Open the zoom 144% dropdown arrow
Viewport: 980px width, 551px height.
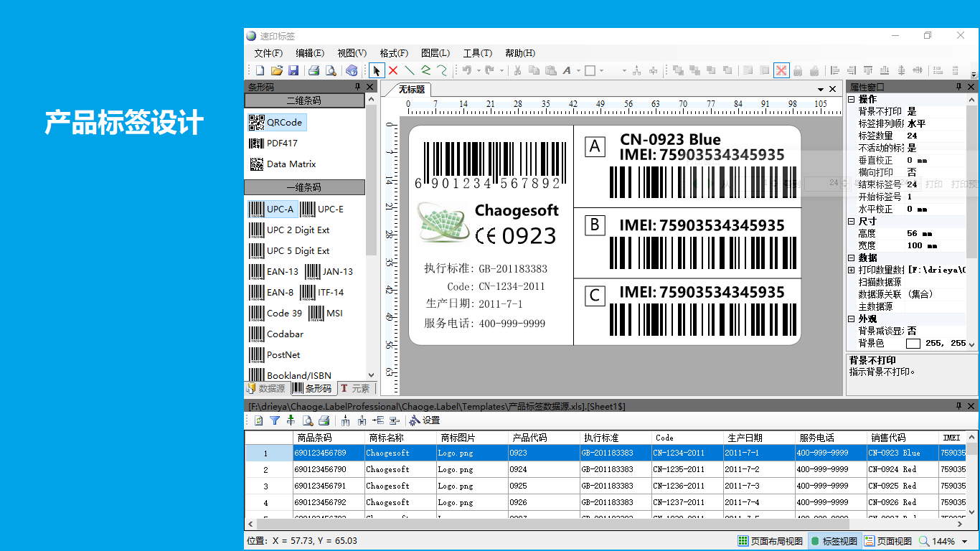(x=965, y=542)
